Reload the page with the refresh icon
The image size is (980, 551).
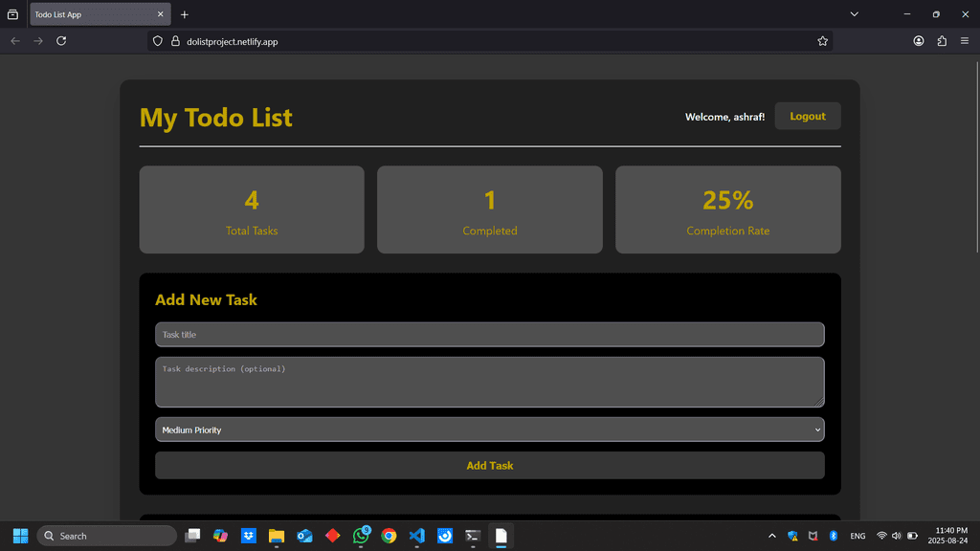[61, 41]
